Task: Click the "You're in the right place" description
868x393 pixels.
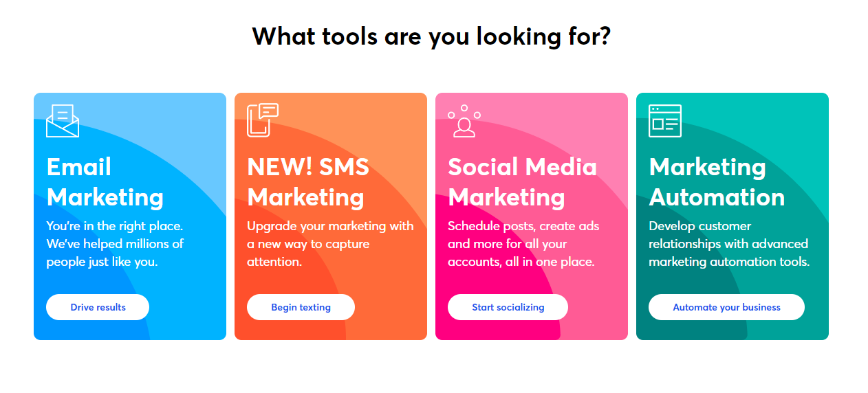Action: pos(115,244)
